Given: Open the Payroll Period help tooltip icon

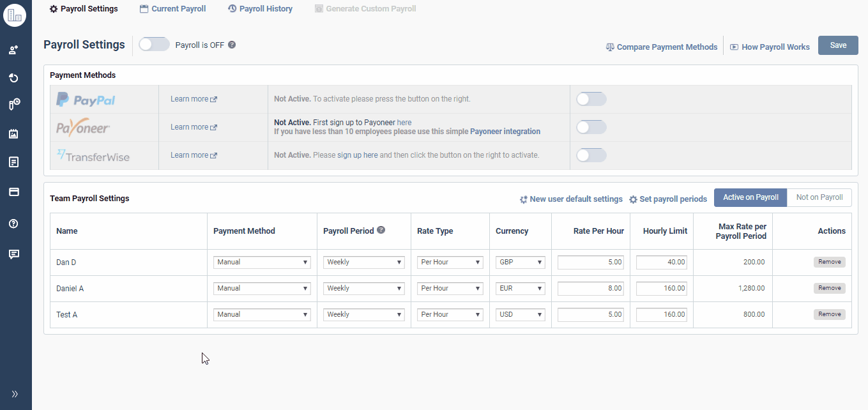Looking at the screenshot, I should click(381, 230).
